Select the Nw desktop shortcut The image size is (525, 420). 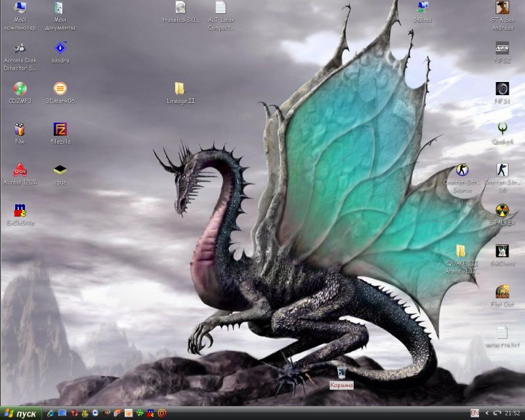point(20,134)
